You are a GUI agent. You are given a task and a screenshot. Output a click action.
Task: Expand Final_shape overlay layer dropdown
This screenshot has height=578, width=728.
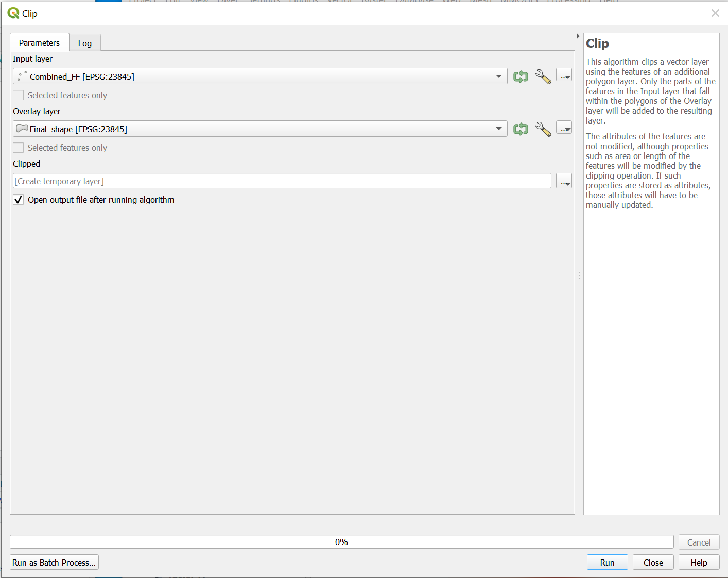click(x=498, y=129)
